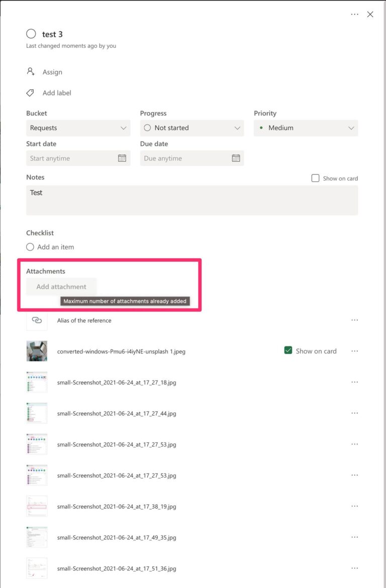Viewport: 386px width, 588px height.
Task: Click the Add attachment button
Action: pyautogui.click(x=61, y=286)
